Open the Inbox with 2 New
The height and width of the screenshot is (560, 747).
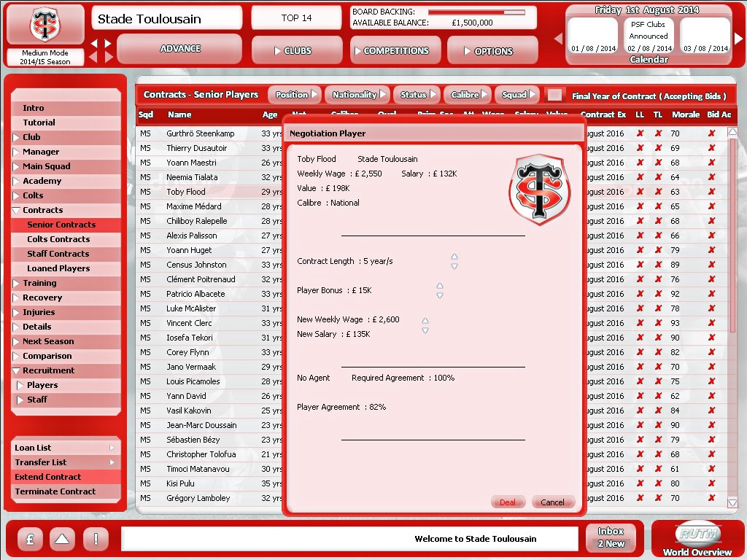click(x=611, y=537)
